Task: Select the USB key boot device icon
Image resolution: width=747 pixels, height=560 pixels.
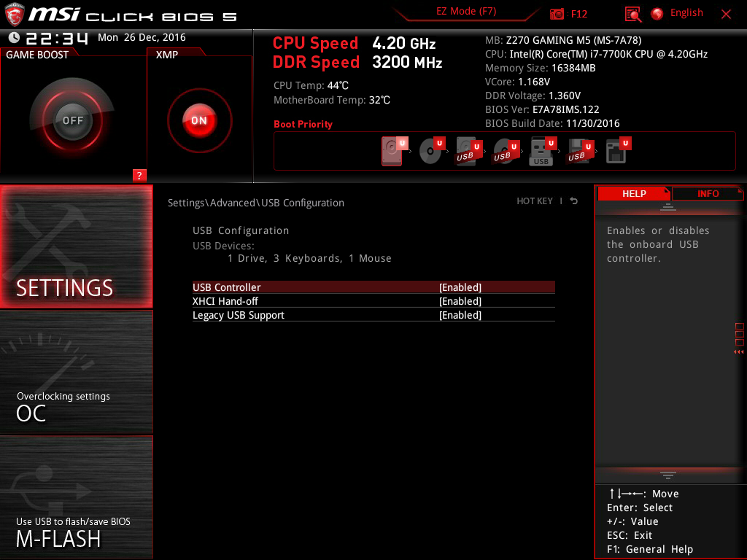Action: click(x=543, y=152)
